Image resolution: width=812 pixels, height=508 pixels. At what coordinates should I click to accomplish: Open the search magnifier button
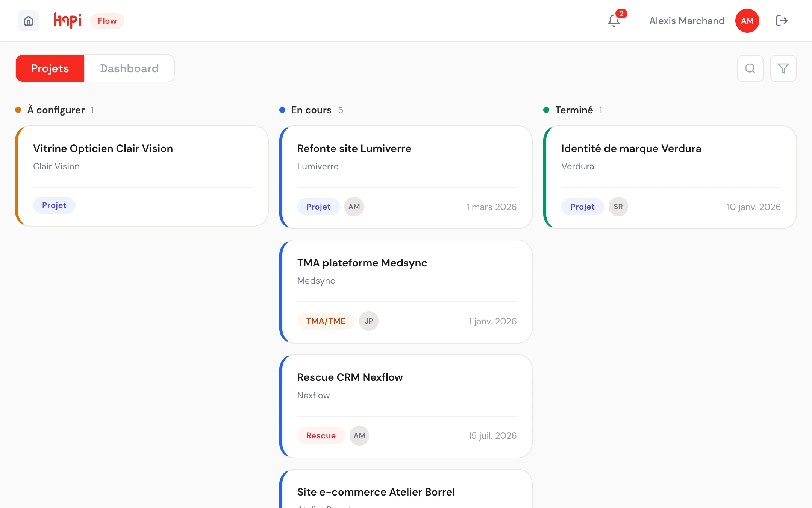750,68
